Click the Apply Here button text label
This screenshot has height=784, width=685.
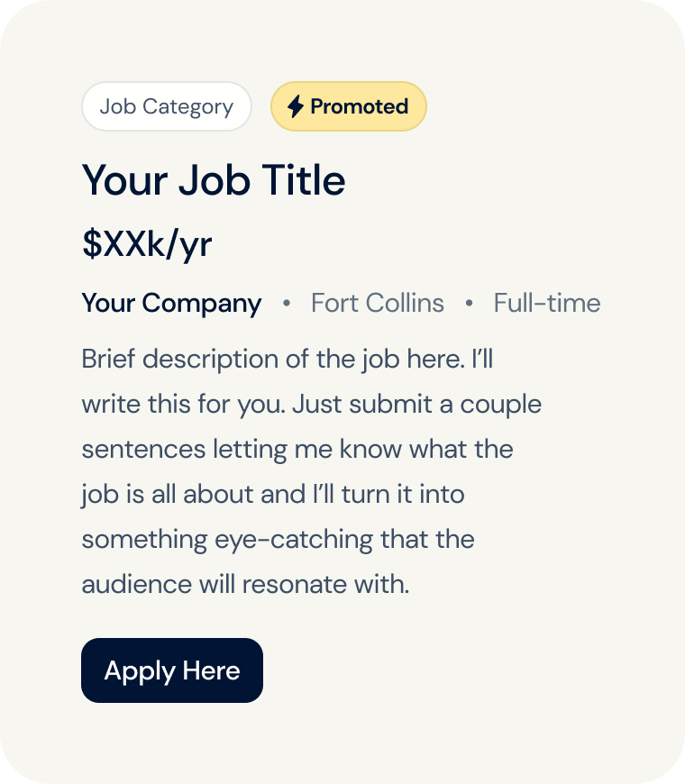click(x=171, y=670)
